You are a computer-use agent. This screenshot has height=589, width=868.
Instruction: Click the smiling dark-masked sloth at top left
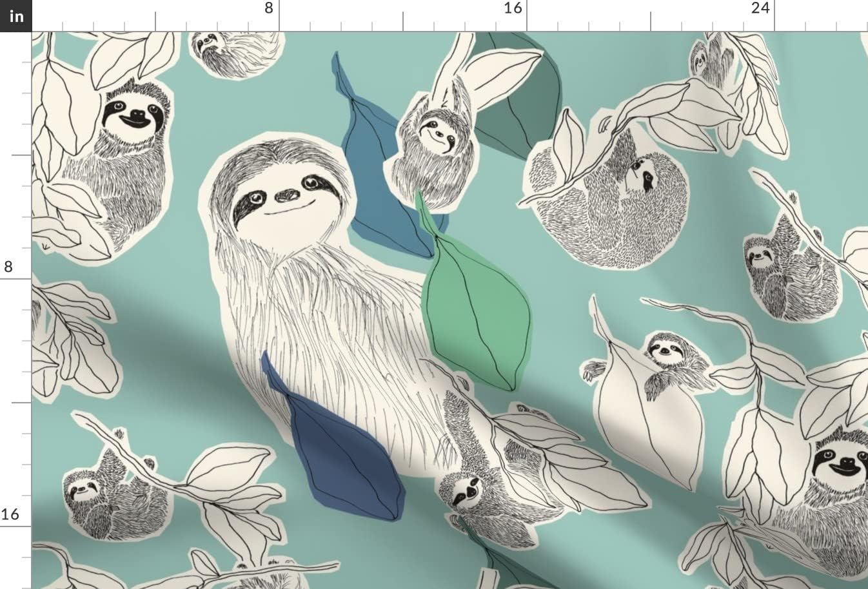129,142
